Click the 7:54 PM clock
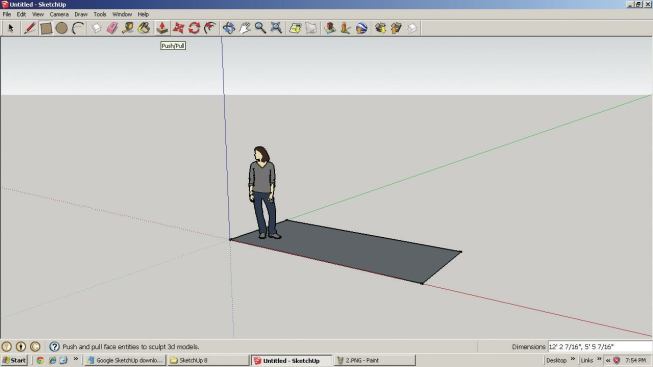This screenshot has height=367, width=653. click(636, 360)
